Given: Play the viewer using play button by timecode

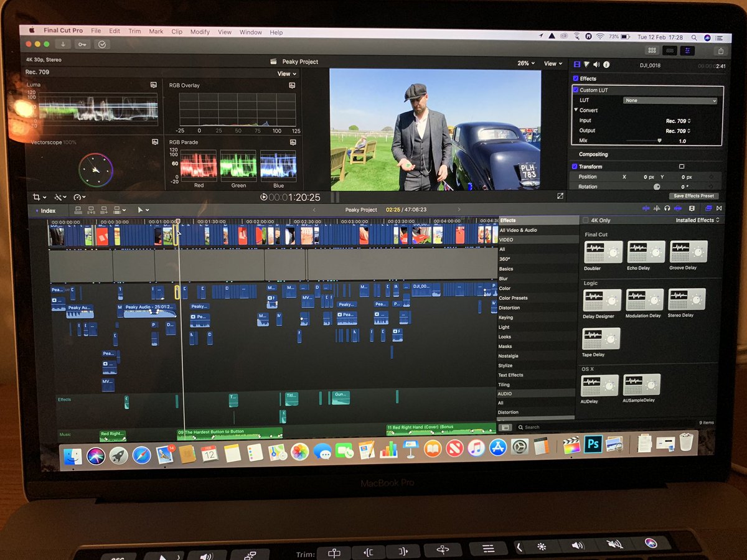Looking at the screenshot, I should [x=264, y=197].
